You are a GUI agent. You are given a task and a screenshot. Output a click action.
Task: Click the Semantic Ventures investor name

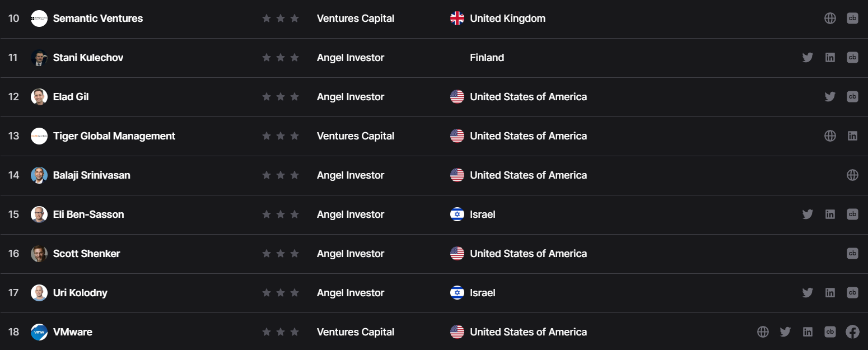click(x=97, y=18)
